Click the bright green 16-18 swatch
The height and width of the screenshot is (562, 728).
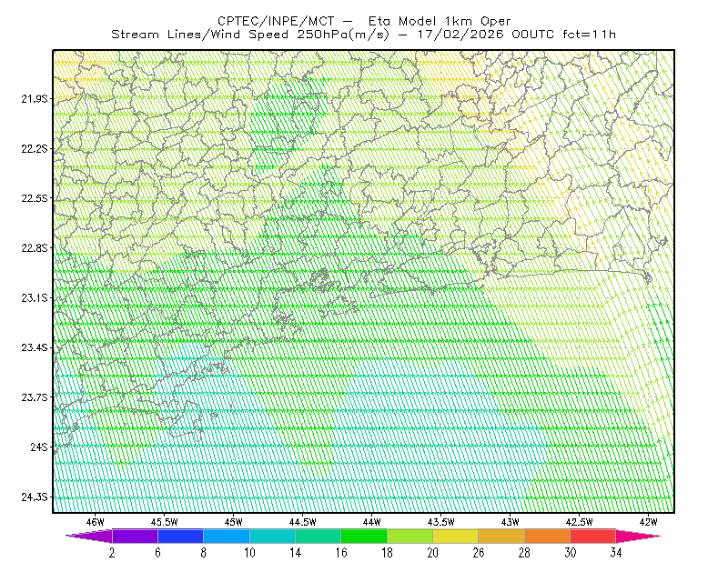click(363, 536)
